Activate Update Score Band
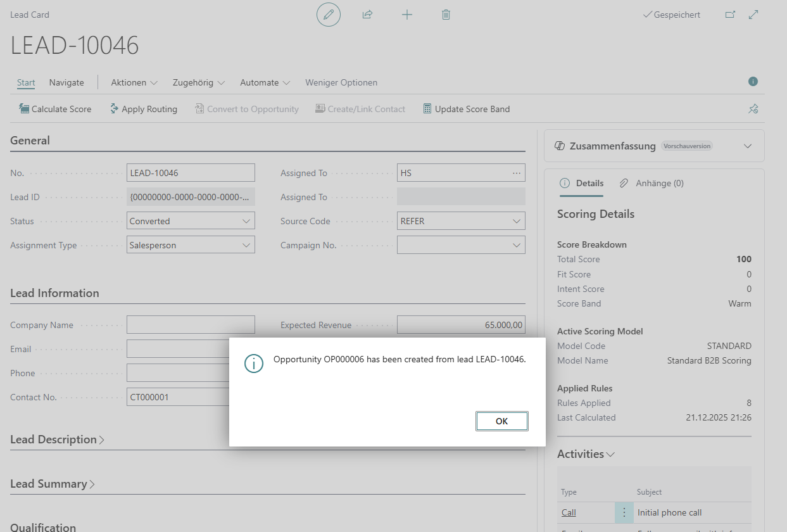Viewport: 787px width, 532px height. (467, 108)
